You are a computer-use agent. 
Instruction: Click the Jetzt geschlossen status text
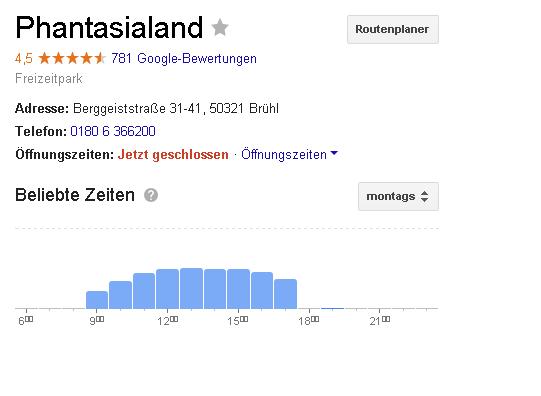click(x=173, y=155)
